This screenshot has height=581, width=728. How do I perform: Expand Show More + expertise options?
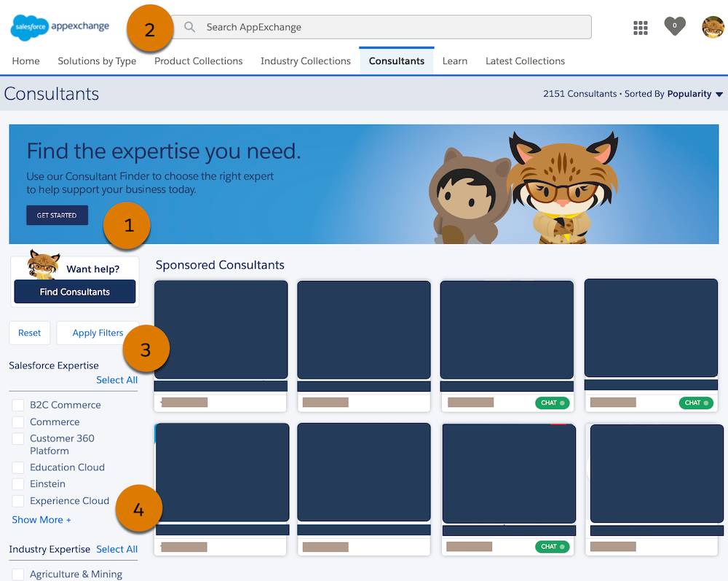[41, 520]
